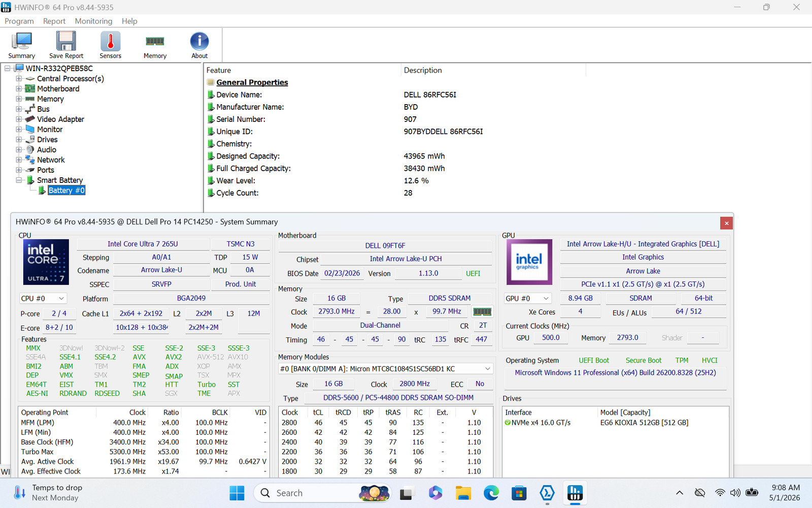Screen dimensions: 812x508
Task: Click the Save Report floppy disk icon
Action: [x=66, y=42]
